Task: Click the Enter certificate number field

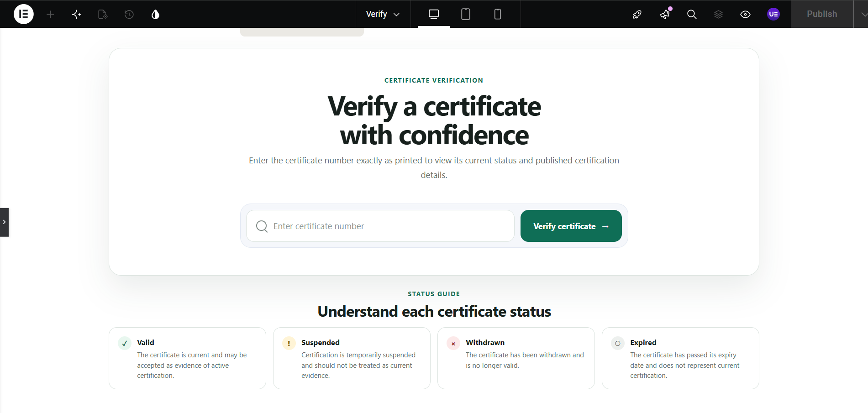Action: [x=380, y=226]
